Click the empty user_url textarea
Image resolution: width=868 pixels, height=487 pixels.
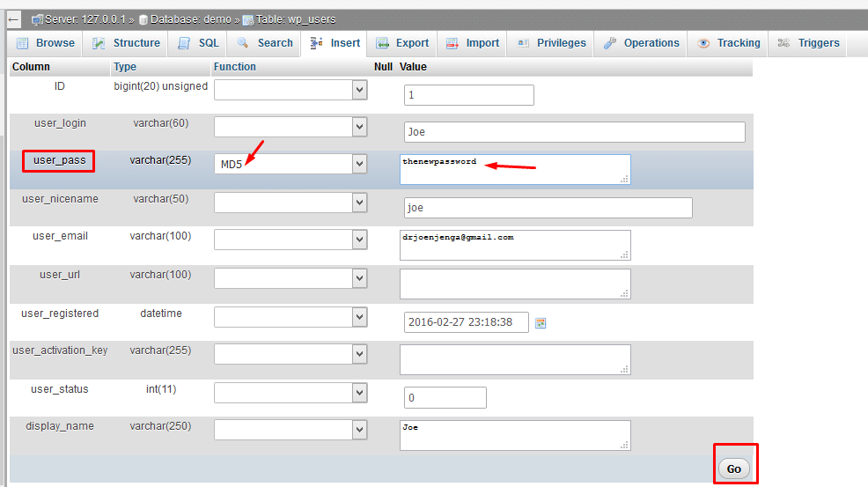pos(515,284)
